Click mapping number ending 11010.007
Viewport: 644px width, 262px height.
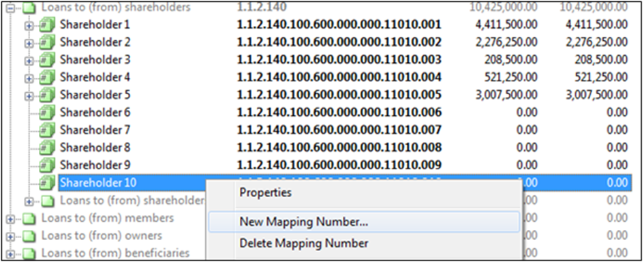[339, 130]
